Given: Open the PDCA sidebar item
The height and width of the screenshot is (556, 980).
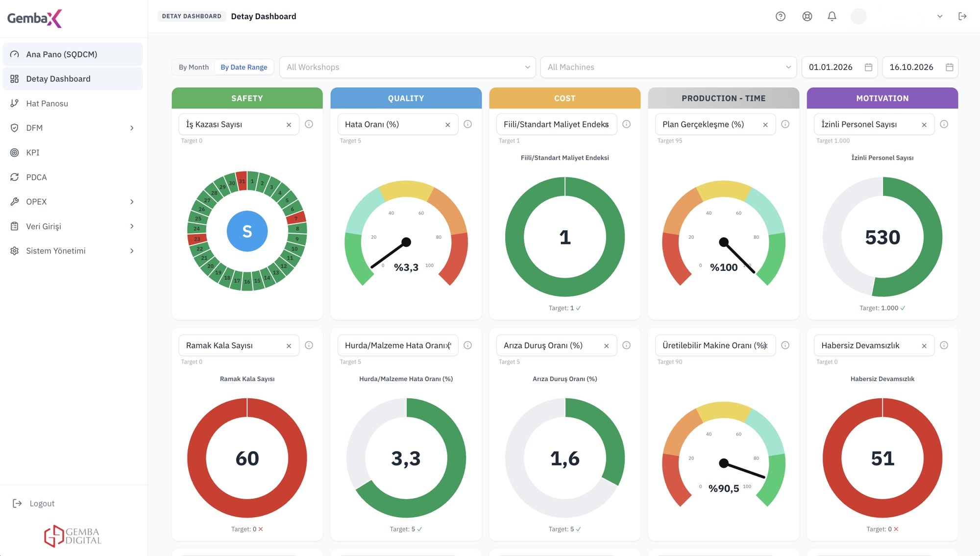Looking at the screenshot, I should (x=73, y=177).
